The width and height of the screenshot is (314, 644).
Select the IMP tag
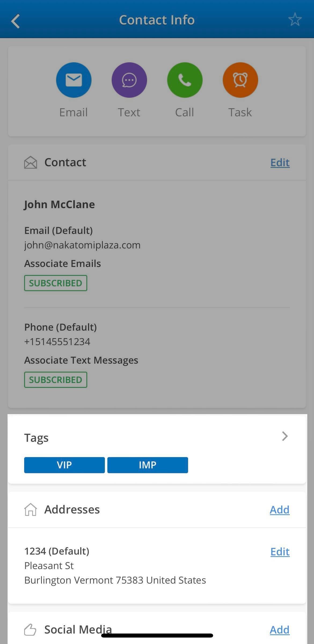pos(148,465)
